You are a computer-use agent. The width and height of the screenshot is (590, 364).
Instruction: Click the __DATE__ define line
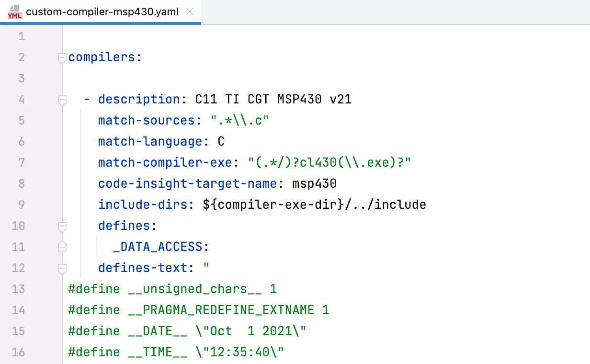pos(187,331)
